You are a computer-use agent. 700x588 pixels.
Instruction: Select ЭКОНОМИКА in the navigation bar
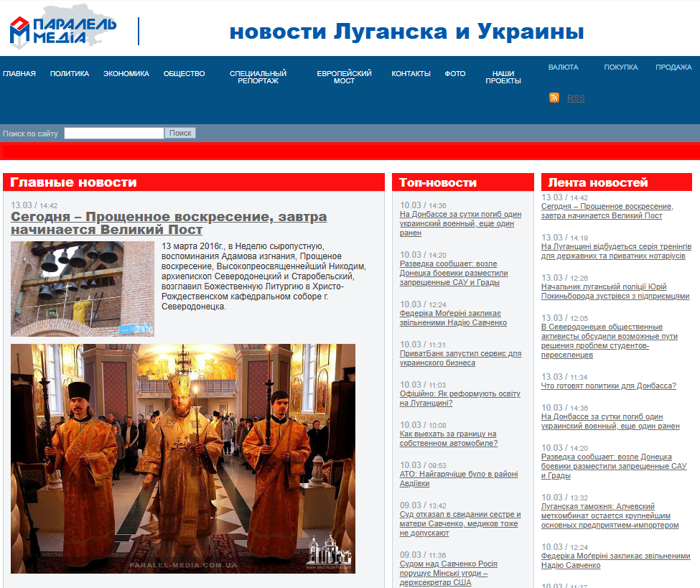[x=126, y=73]
